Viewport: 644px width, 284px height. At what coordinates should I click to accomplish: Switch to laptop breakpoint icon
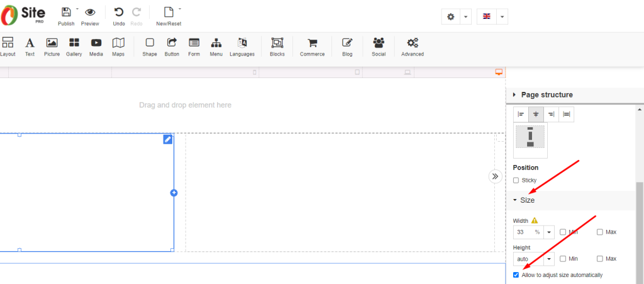(408, 72)
